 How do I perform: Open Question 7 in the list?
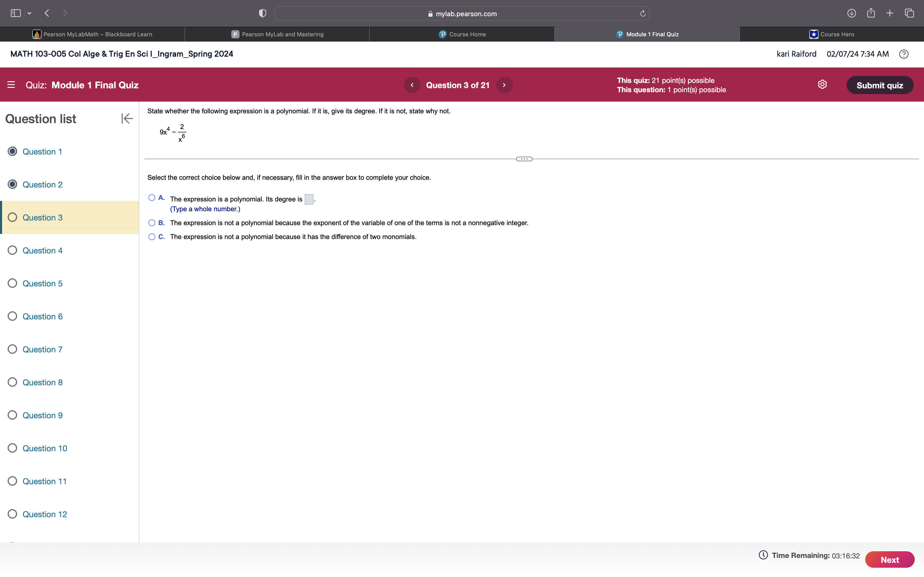point(42,350)
